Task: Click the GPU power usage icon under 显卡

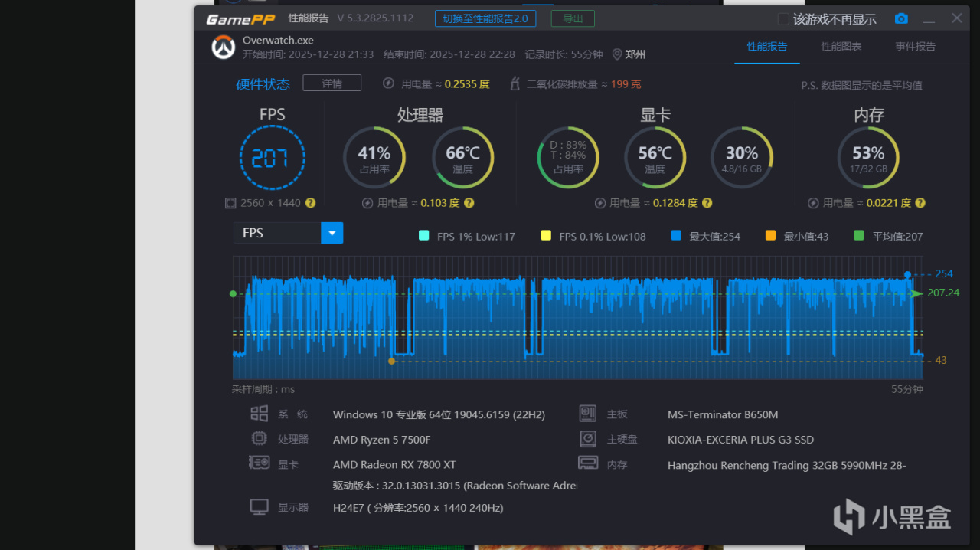Action: 601,203
